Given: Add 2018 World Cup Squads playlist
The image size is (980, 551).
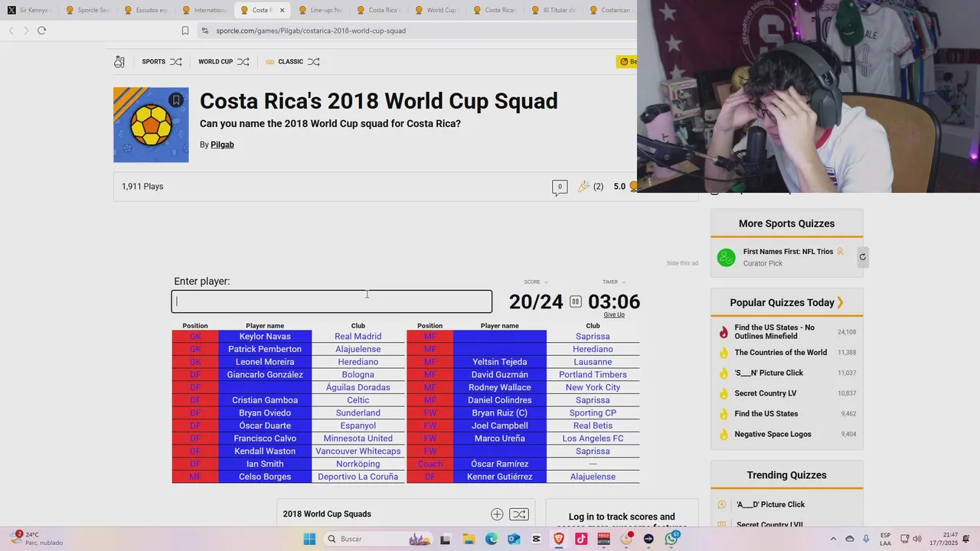Looking at the screenshot, I should pyautogui.click(x=497, y=514).
